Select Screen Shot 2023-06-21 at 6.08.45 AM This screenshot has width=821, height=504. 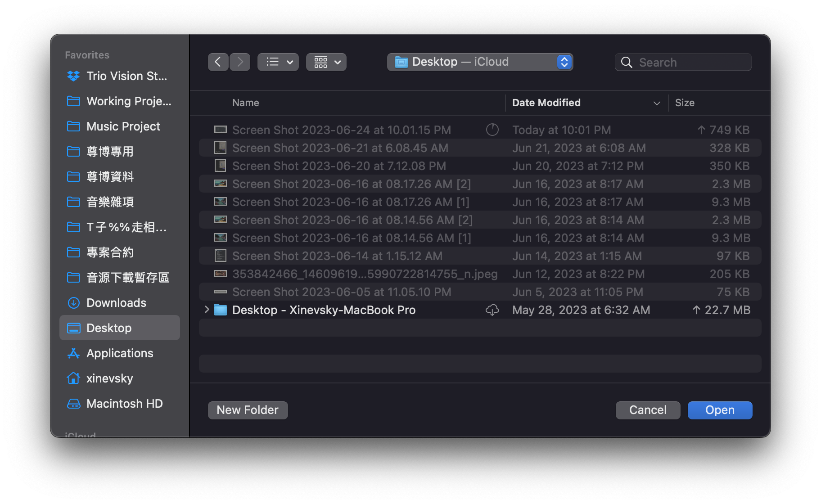480,148
